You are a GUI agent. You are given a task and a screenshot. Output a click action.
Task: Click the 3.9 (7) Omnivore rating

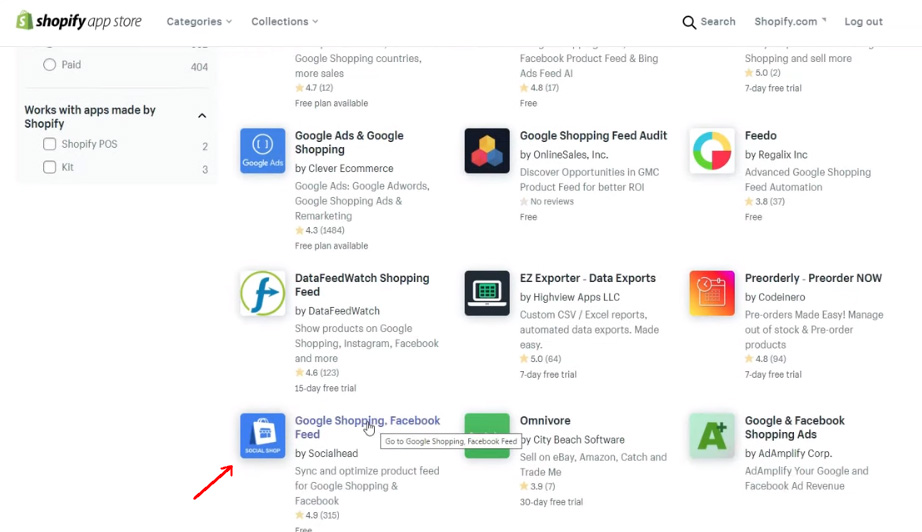coord(537,487)
